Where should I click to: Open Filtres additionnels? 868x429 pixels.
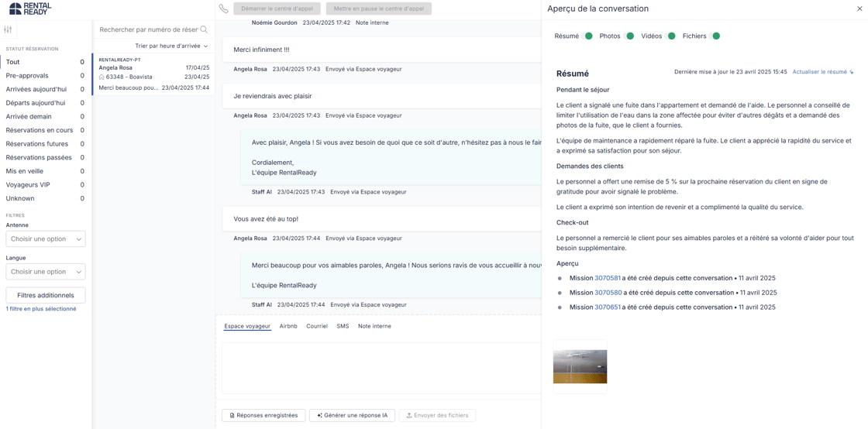coord(46,295)
